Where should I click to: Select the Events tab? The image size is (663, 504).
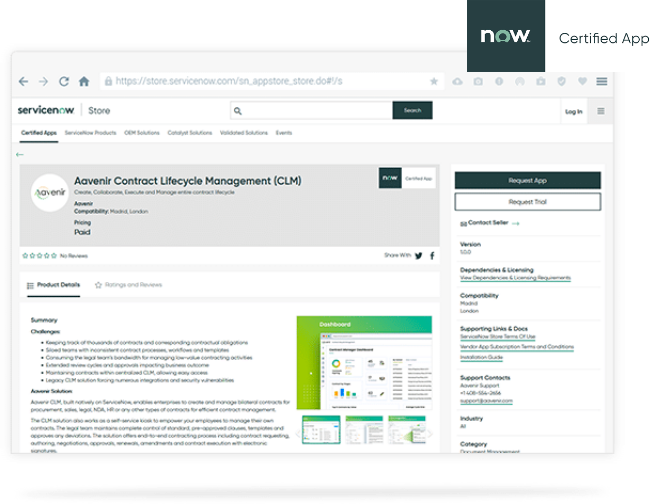tap(284, 133)
